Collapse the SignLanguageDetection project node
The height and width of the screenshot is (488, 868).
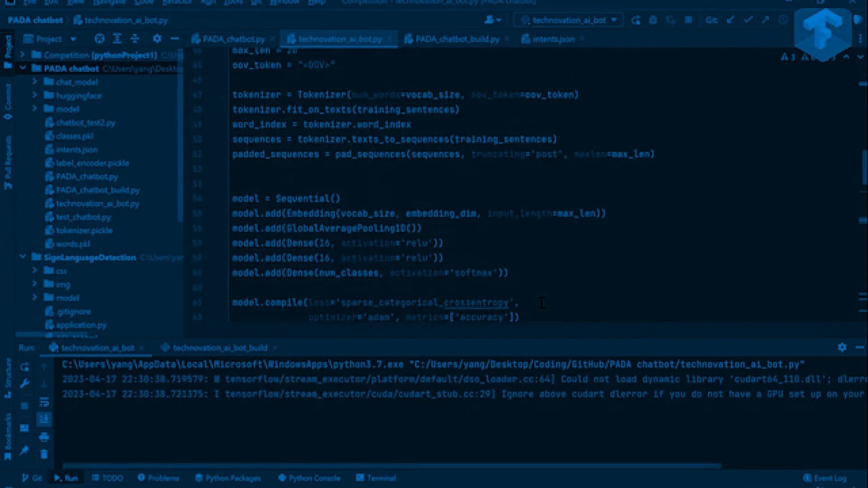pyautogui.click(x=23, y=257)
